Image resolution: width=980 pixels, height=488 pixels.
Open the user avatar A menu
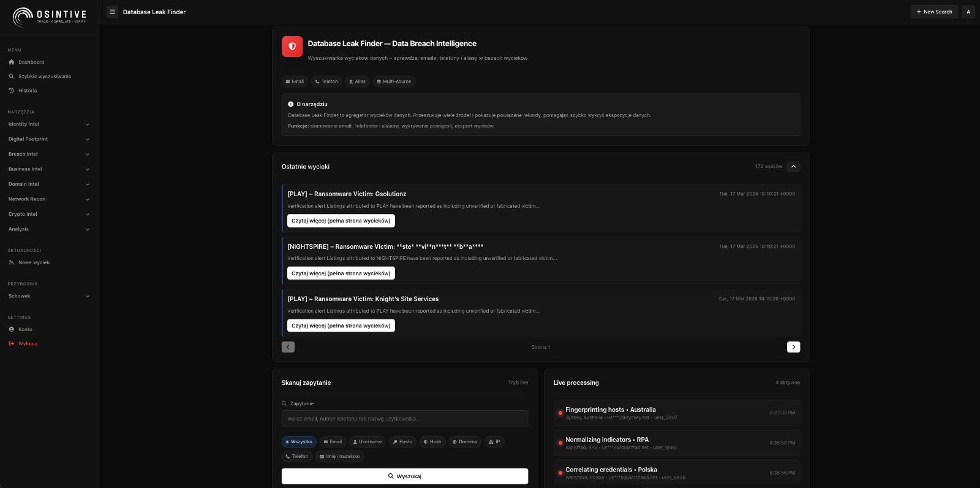pyautogui.click(x=968, y=12)
